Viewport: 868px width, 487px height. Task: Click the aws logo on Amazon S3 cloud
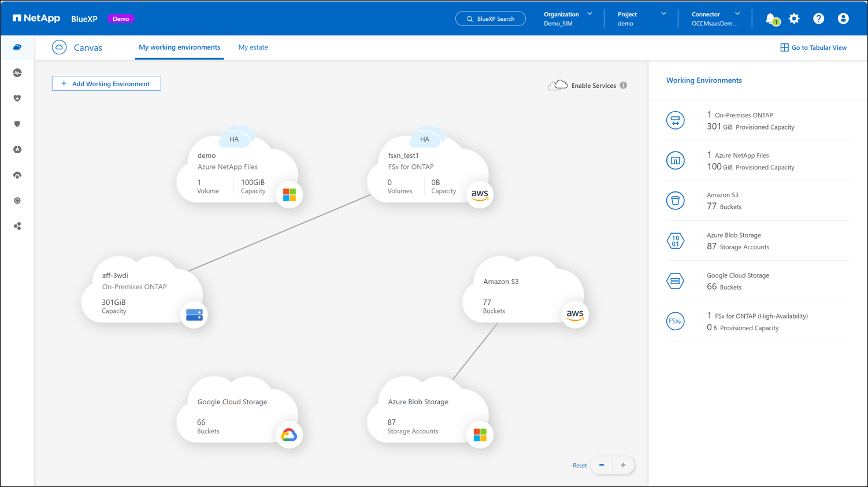click(x=575, y=315)
